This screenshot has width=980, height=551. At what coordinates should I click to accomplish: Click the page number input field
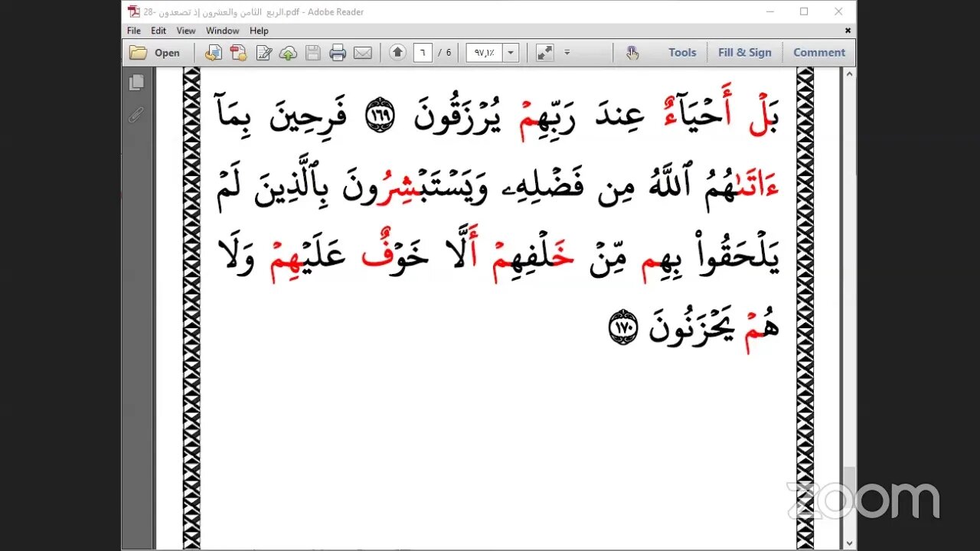423,53
